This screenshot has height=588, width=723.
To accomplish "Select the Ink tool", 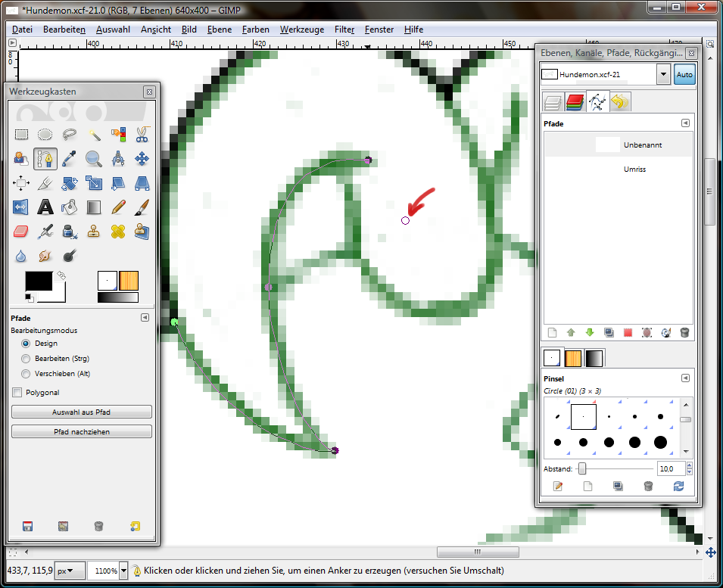I will 69,232.
